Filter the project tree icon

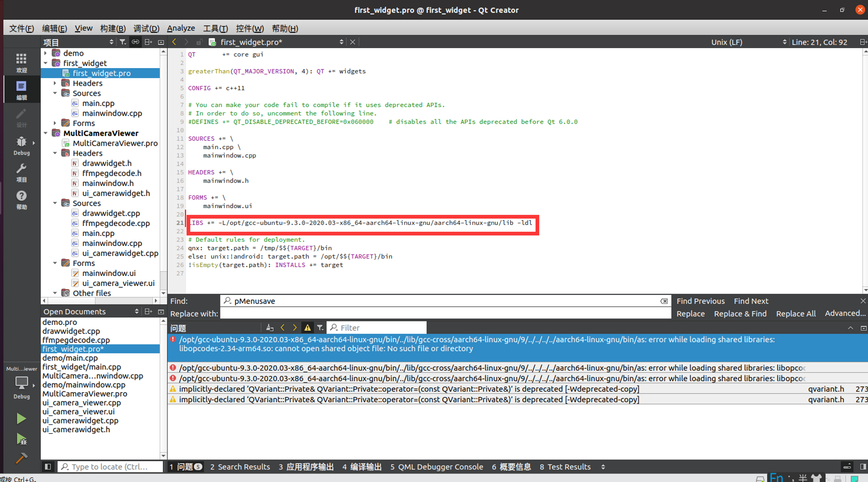pos(123,42)
